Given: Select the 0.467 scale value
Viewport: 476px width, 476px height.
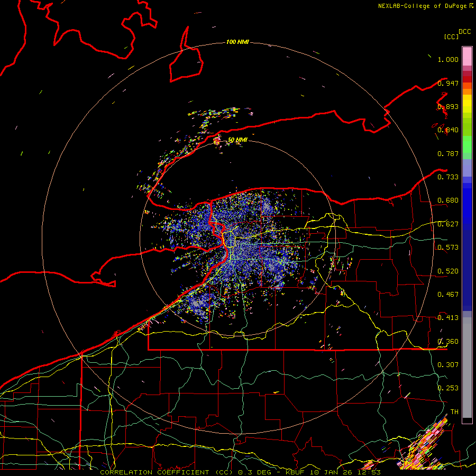Looking at the screenshot, I should tap(448, 295).
